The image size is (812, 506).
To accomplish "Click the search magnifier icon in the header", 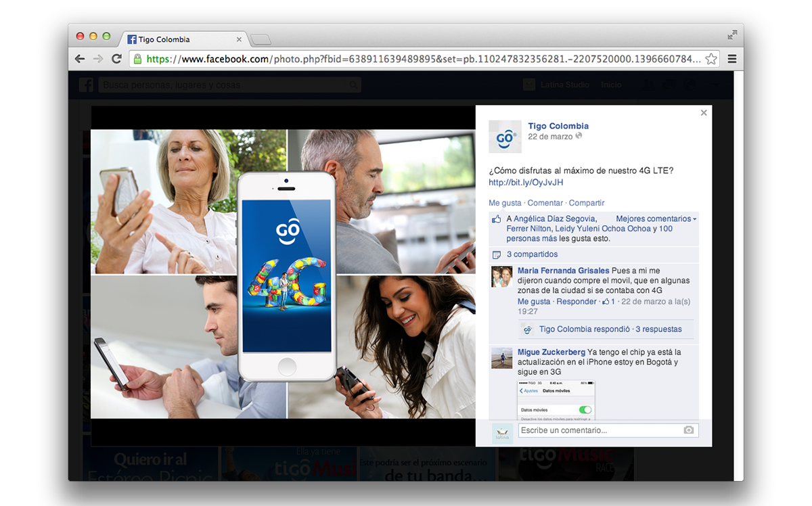I will point(353,85).
